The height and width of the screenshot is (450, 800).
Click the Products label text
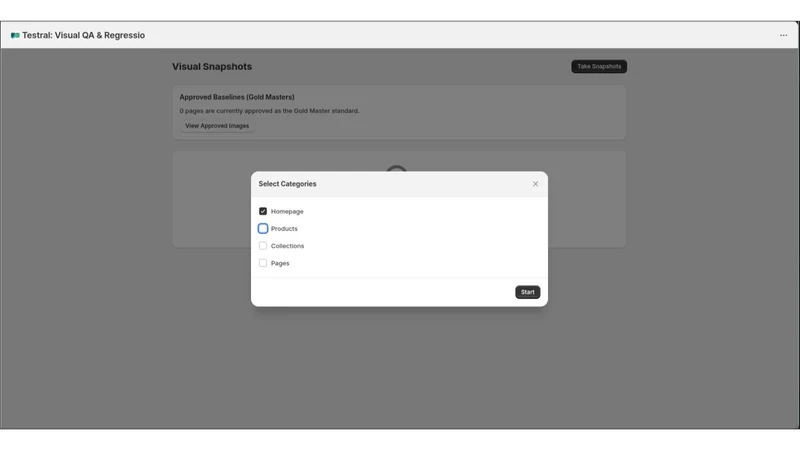(284, 229)
